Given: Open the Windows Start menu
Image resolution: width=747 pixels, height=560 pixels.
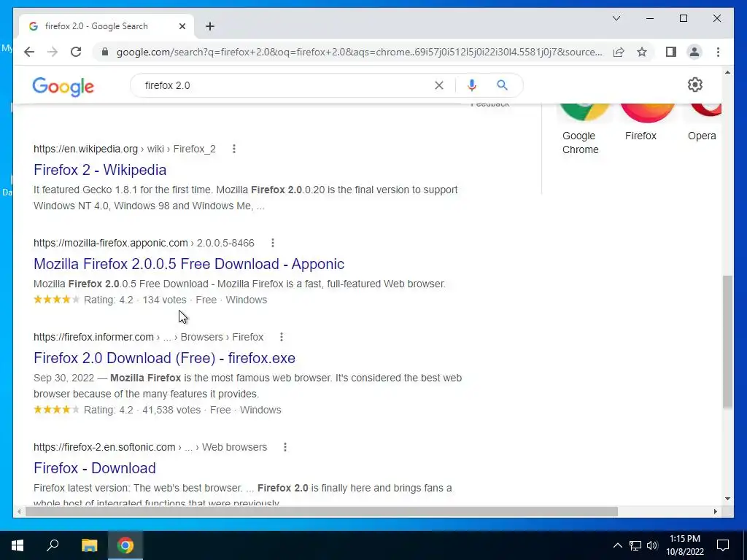Looking at the screenshot, I should 18,545.
